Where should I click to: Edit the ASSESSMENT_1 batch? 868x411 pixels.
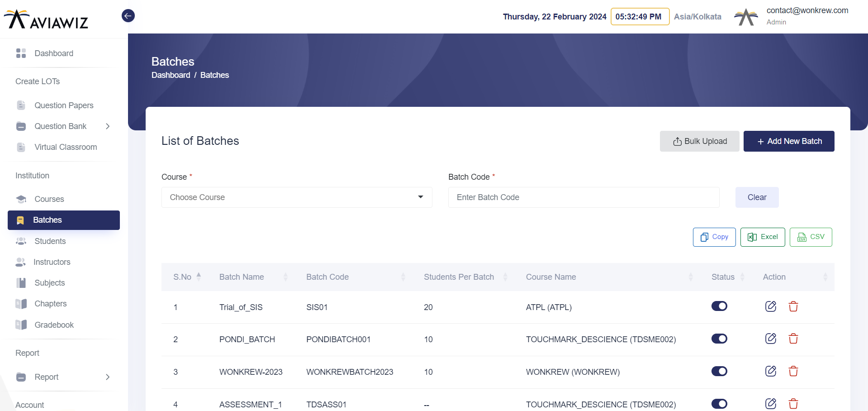click(771, 404)
